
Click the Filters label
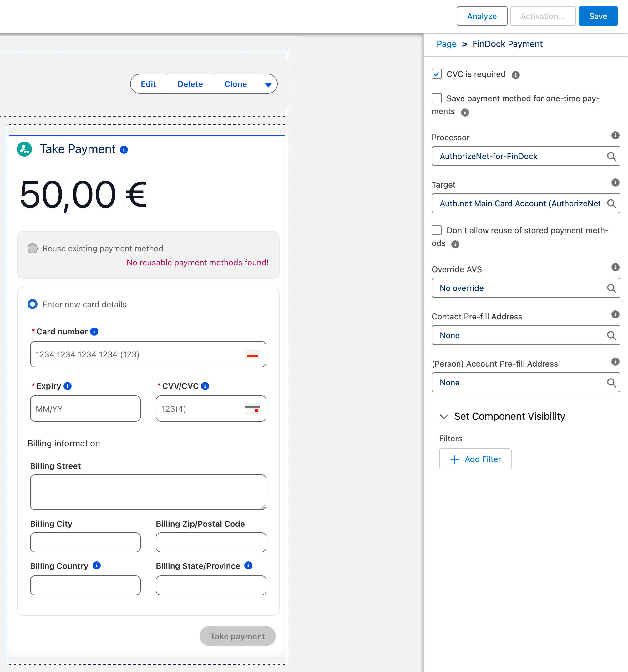pyautogui.click(x=450, y=439)
